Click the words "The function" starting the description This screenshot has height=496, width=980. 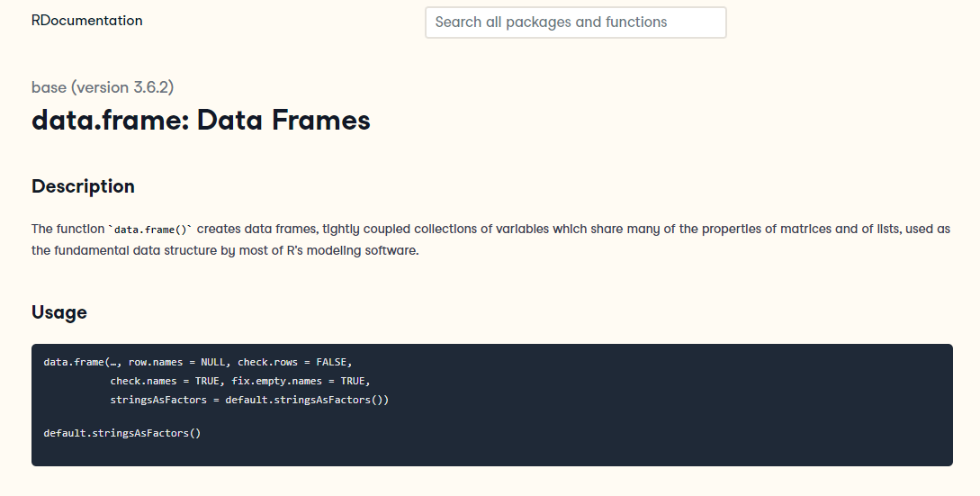pyautogui.click(x=67, y=229)
